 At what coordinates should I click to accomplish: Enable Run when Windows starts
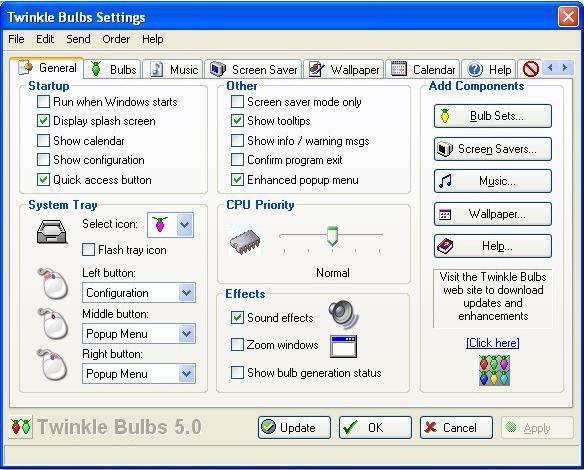point(43,101)
